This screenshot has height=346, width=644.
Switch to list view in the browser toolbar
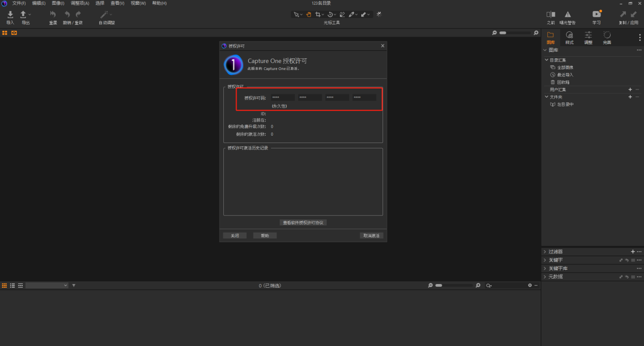(12, 285)
